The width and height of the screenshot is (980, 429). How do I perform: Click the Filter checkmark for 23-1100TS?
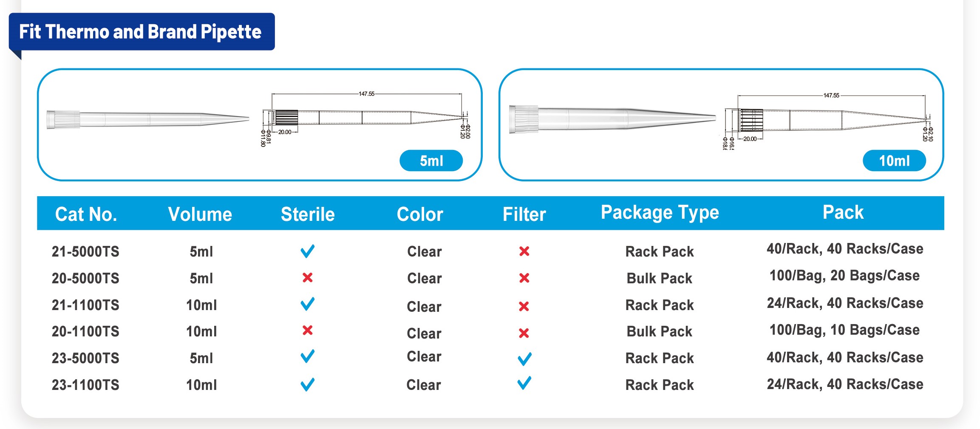pyautogui.click(x=524, y=383)
